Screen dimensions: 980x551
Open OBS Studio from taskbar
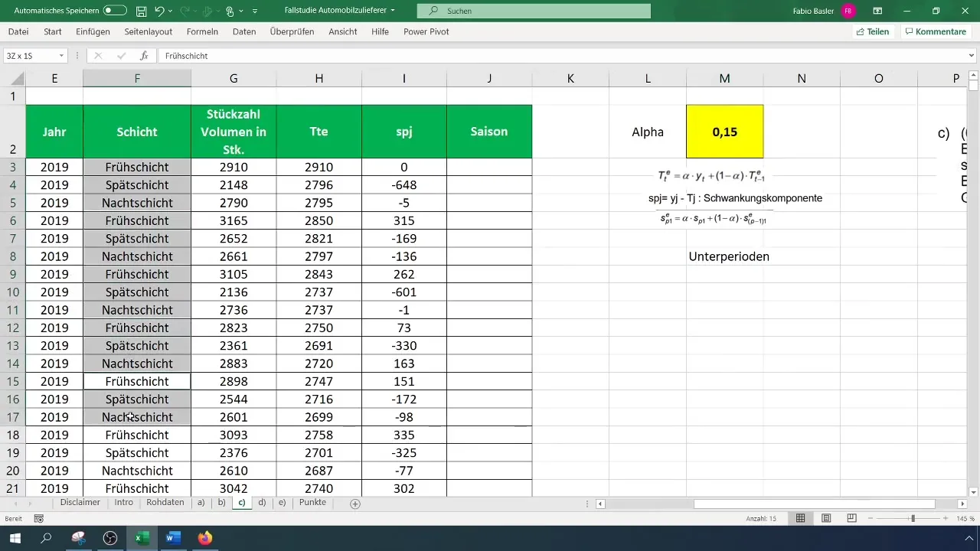110,538
